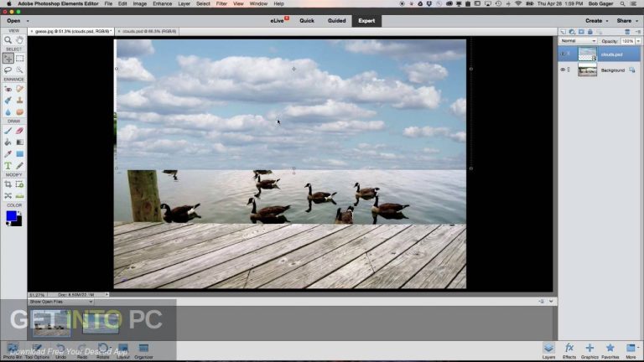The image size is (644, 362).
Task: Open the Show Open Files dropdown
Action: tap(60, 302)
